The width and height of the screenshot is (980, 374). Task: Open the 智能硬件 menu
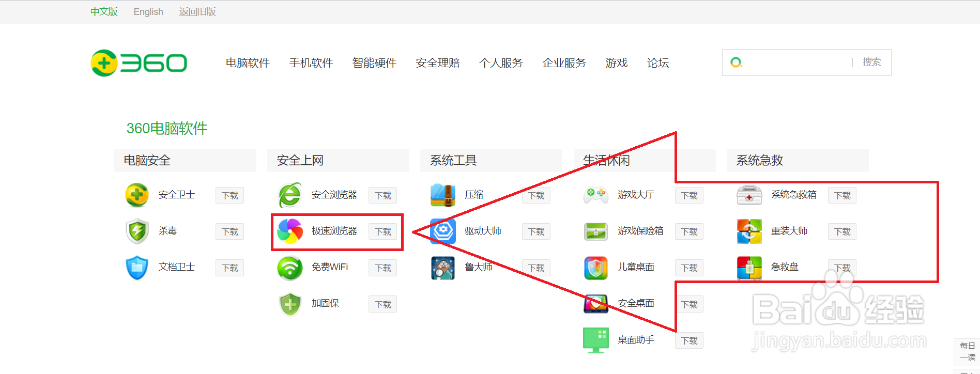click(374, 63)
